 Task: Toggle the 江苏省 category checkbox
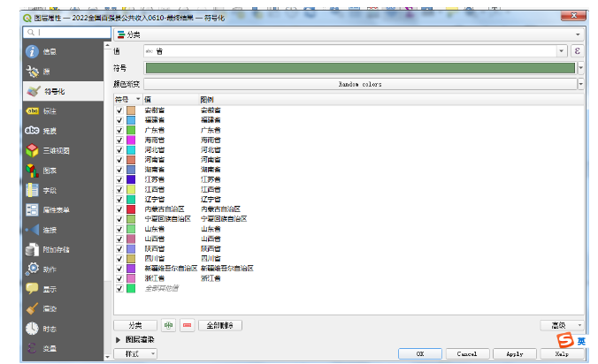pyautogui.click(x=119, y=179)
